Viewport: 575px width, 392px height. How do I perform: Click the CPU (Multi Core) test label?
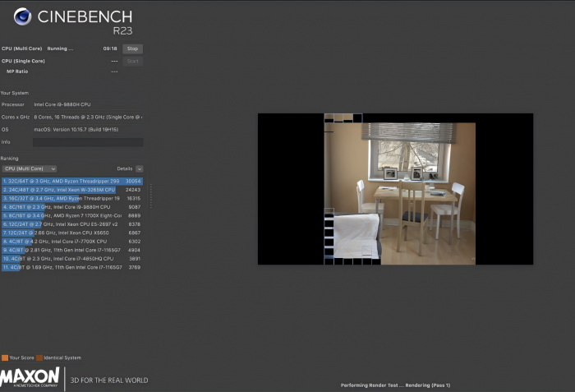pos(23,48)
